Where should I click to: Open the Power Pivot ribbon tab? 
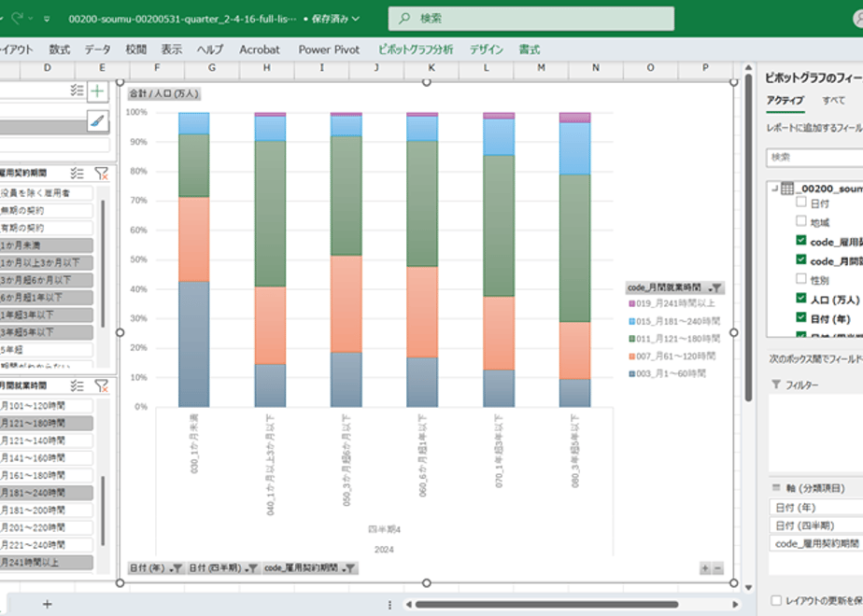click(x=329, y=49)
